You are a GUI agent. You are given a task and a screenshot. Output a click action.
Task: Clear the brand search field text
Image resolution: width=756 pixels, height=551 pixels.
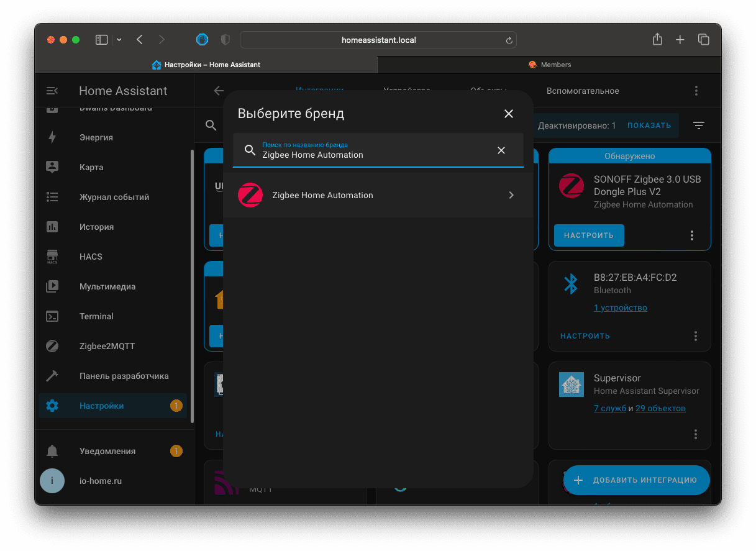tap(501, 150)
